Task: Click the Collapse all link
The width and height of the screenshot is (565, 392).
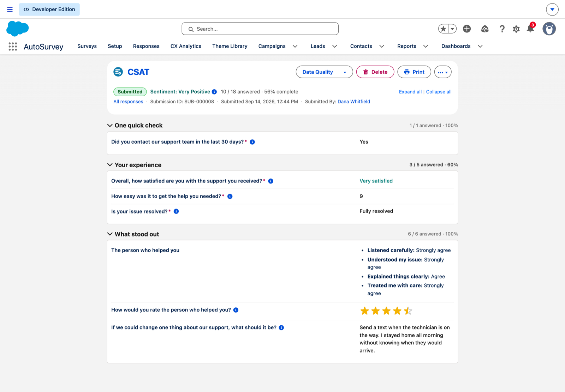Action: pyautogui.click(x=439, y=92)
